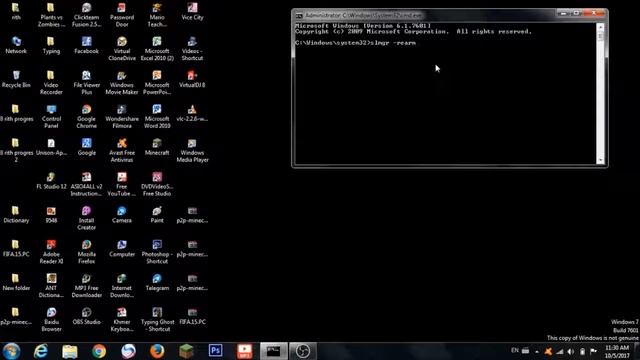Select the Typing desktop folder
The image size is (640, 360).
click(x=51, y=45)
